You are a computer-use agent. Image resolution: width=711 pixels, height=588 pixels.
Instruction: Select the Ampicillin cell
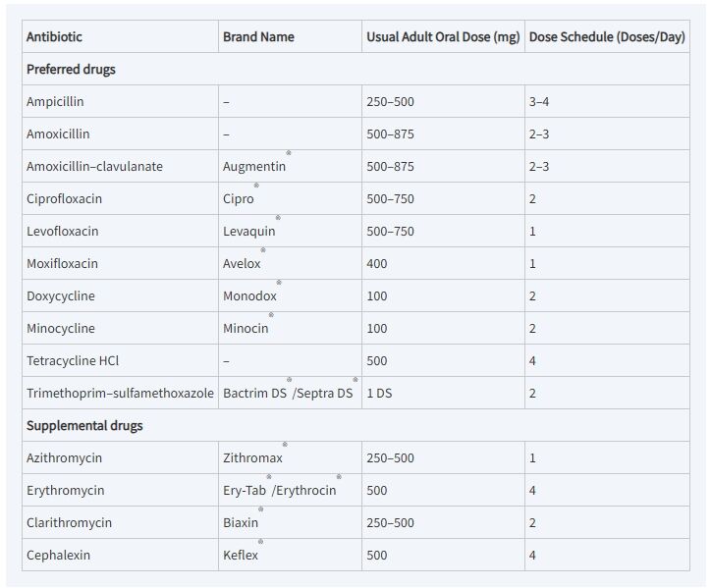58,101
